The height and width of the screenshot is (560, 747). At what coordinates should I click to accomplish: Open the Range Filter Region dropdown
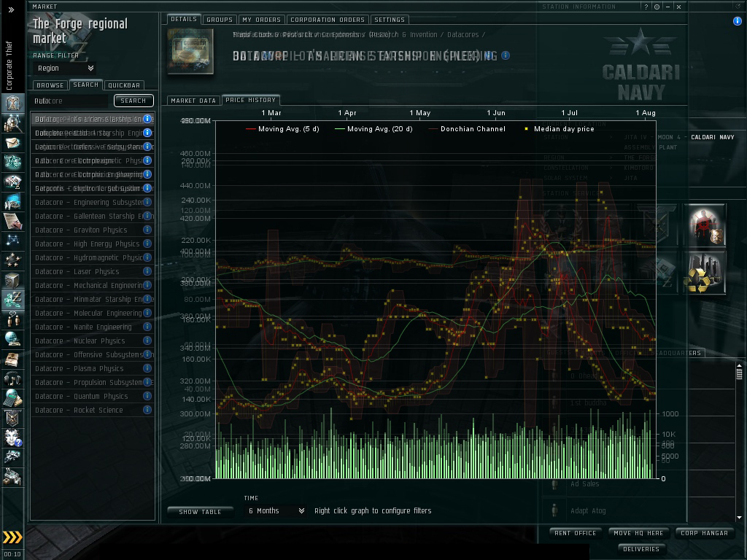[65, 68]
